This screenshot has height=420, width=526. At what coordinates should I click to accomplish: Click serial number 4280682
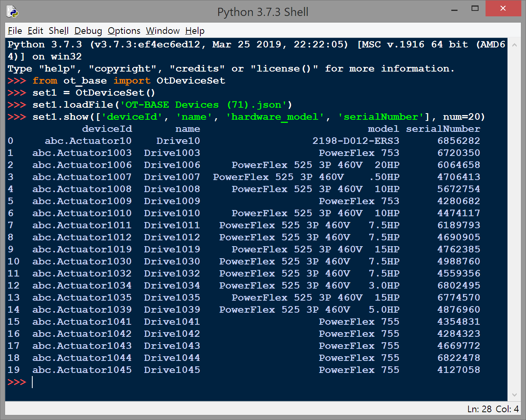click(x=459, y=201)
